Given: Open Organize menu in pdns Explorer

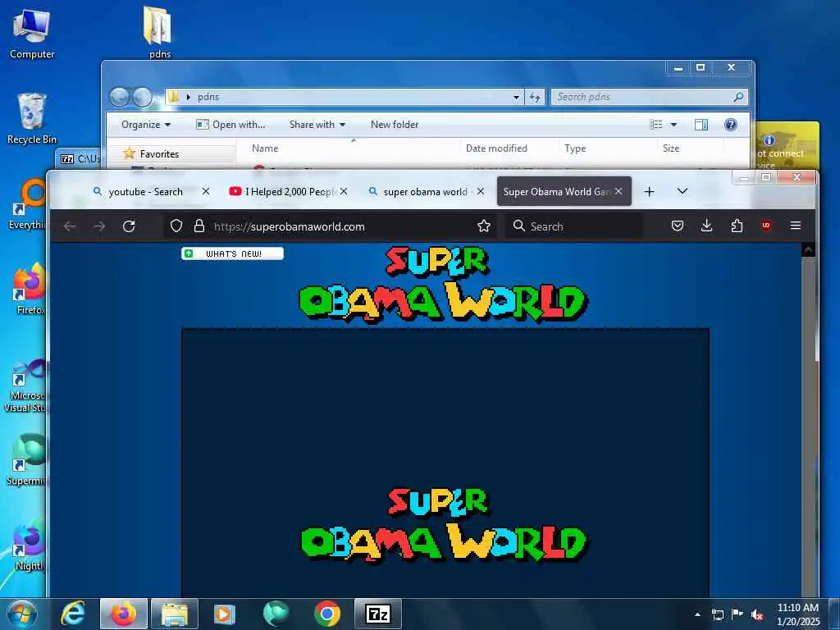Looking at the screenshot, I should coord(146,125).
